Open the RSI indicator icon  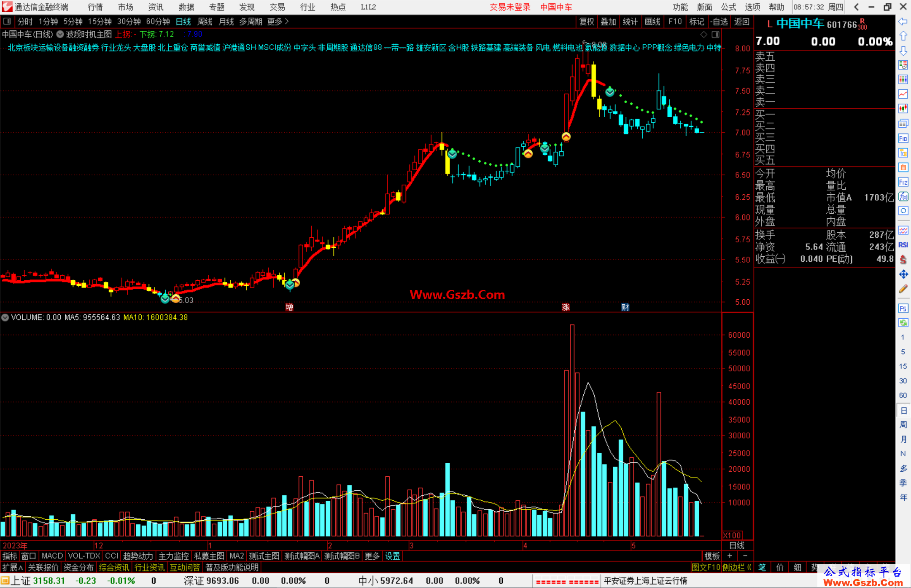coord(903,245)
